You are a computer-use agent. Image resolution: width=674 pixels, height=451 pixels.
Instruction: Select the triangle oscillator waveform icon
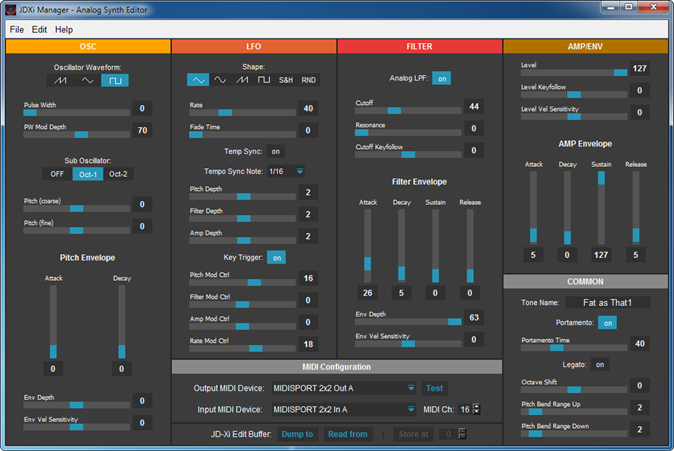pos(88,80)
